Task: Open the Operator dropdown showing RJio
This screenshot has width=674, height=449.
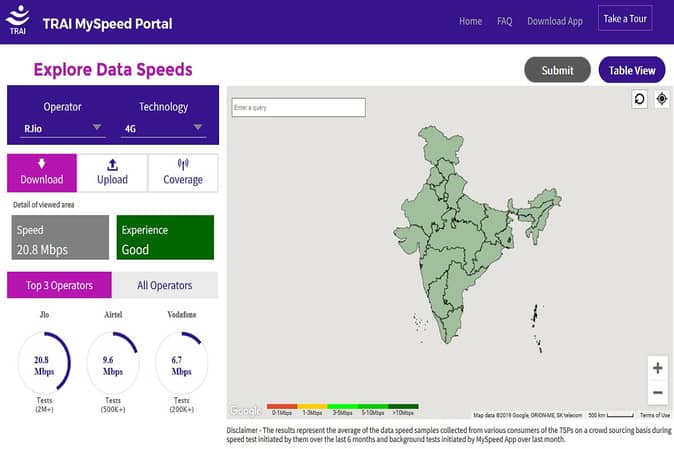Action: click(x=64, y=127)
